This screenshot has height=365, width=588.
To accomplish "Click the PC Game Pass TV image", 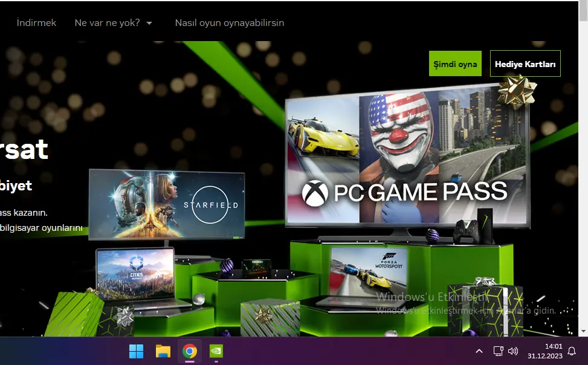I will (407, 156).
